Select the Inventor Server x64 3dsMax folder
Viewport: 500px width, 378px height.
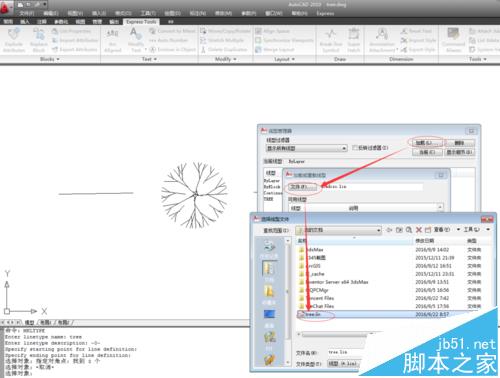click(334, 282)
